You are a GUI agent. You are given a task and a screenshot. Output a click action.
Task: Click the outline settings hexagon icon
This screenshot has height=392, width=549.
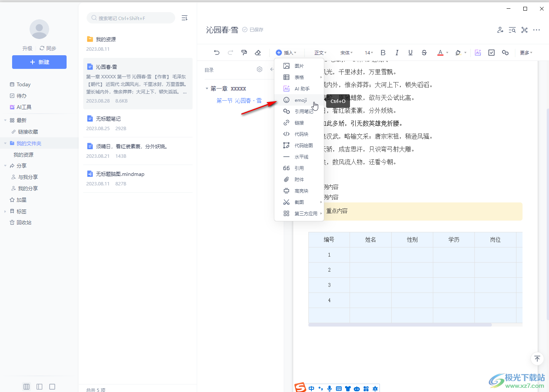[260, 69]
